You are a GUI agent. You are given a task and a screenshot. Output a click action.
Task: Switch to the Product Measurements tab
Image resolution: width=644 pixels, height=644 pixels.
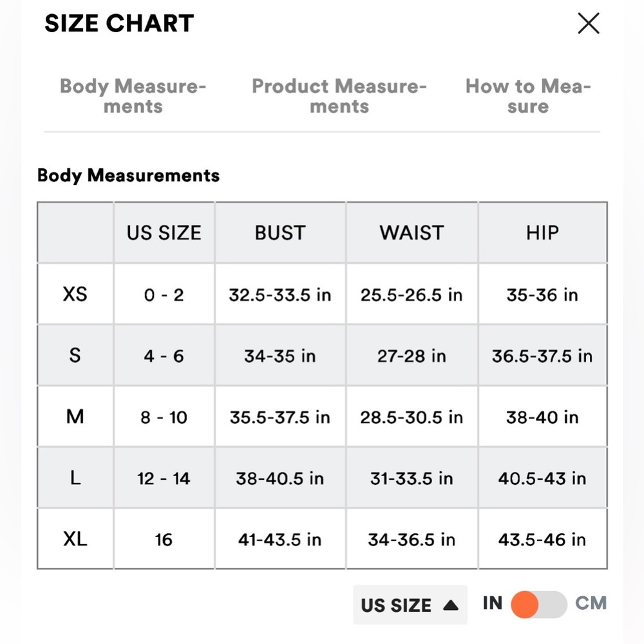339,96
